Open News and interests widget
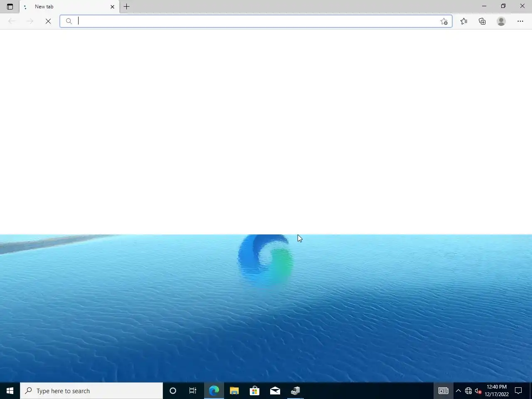532x399 pixels. click(x=443, y=391)
